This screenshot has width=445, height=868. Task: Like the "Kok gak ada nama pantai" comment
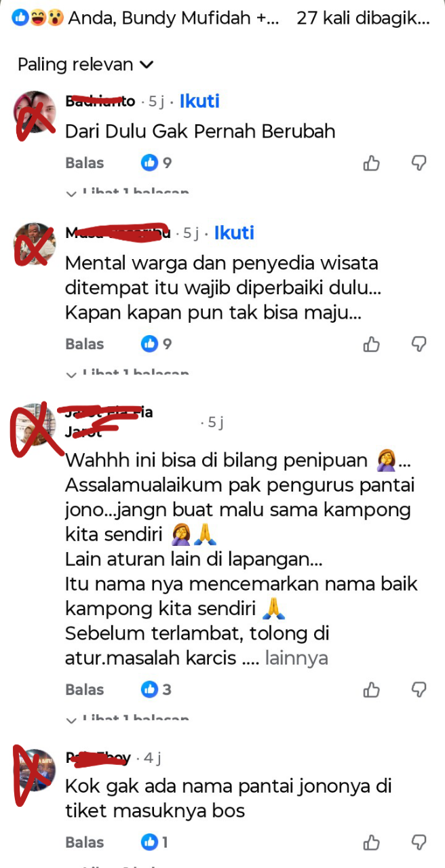click(x=371, y=842)
